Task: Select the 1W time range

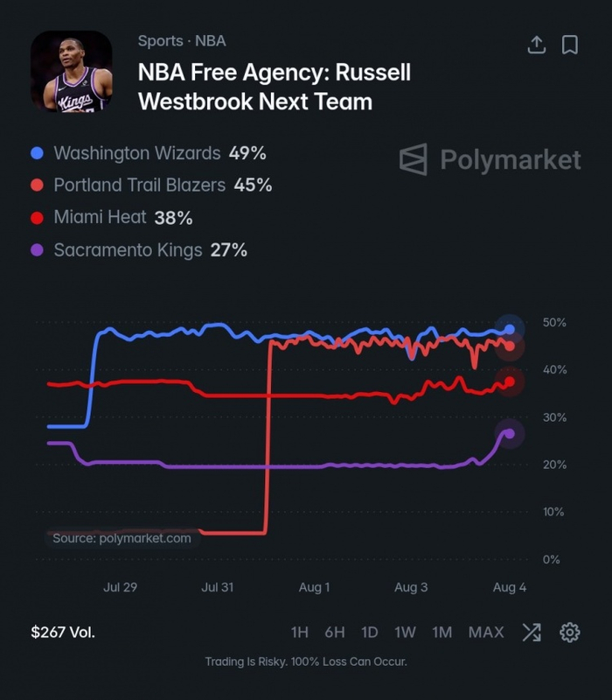Action: (405, 632)
